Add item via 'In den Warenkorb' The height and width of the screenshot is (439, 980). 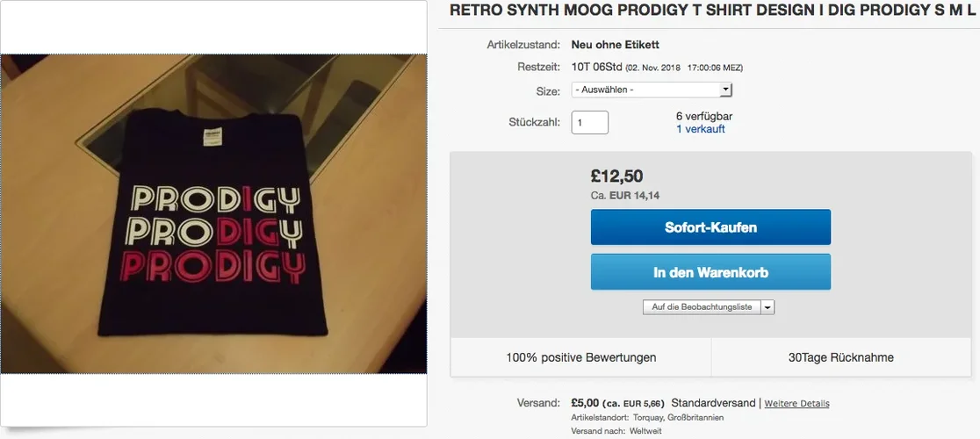710,272
